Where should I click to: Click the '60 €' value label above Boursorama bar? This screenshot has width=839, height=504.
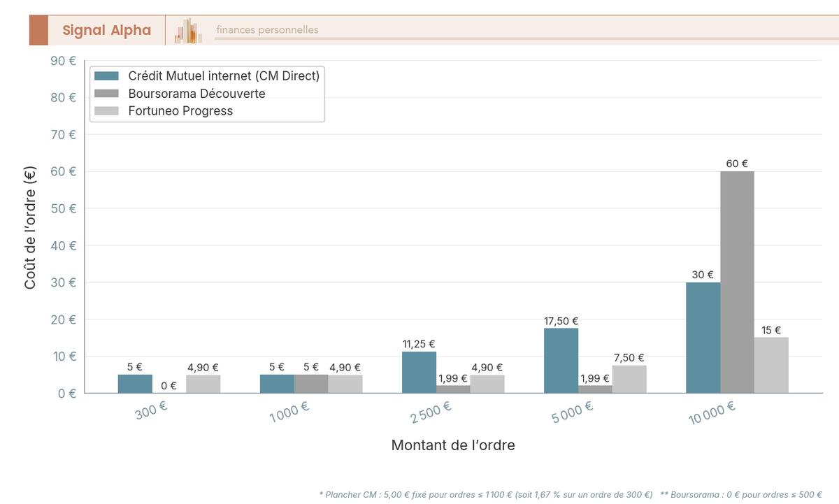coord(737,164)
